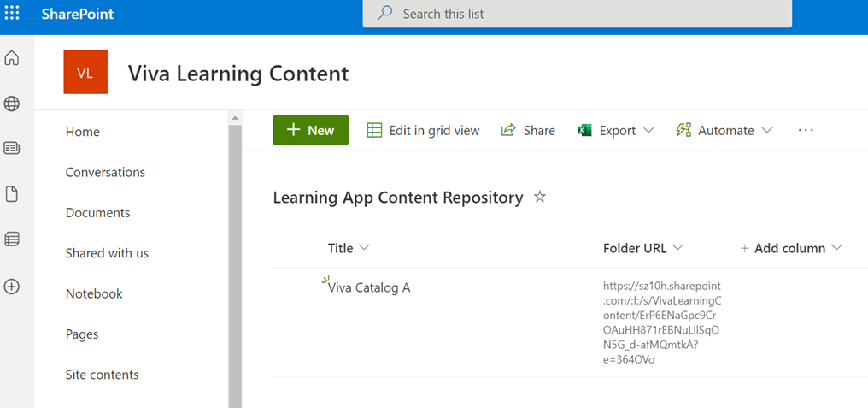Open the Title column header menu

pyautogui.click(x=349, y=248)
